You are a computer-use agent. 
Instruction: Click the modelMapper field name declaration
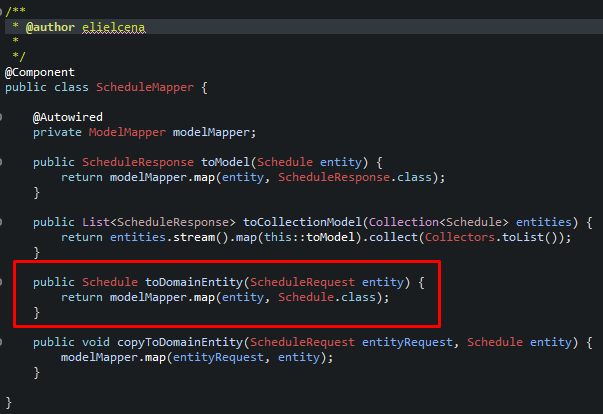[211, 132]
